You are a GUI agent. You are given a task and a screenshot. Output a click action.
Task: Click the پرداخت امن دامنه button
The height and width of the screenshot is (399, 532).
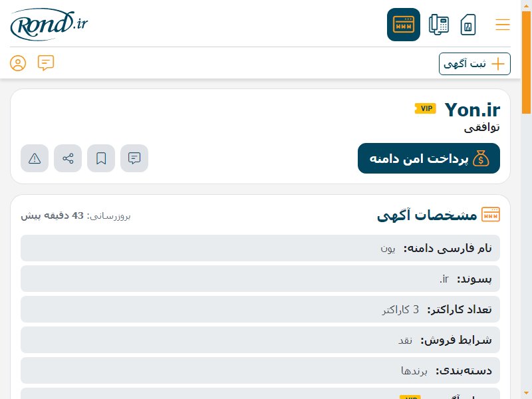click(428, 158)
